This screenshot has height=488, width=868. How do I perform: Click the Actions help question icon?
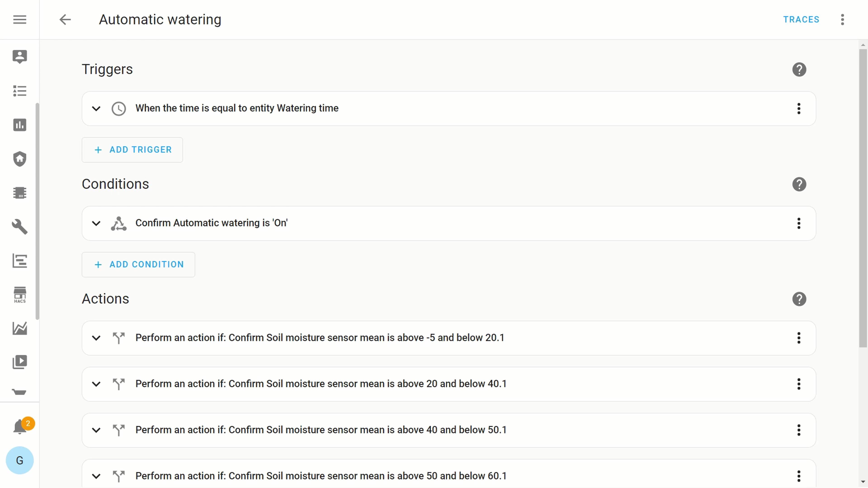pos(799,299)
